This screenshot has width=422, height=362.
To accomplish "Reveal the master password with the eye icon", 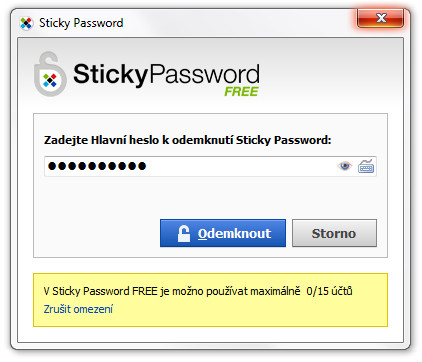I will click(x=345, y=166).
